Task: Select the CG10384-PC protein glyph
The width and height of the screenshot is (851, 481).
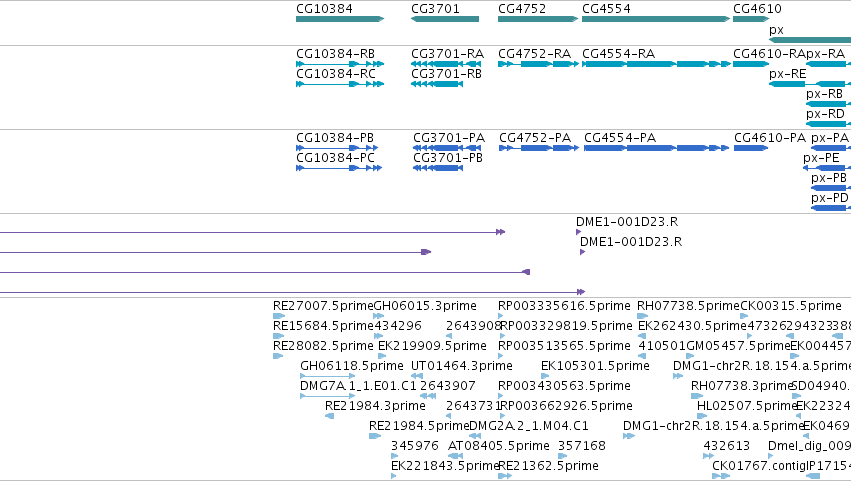Action: tap(339, 168)
